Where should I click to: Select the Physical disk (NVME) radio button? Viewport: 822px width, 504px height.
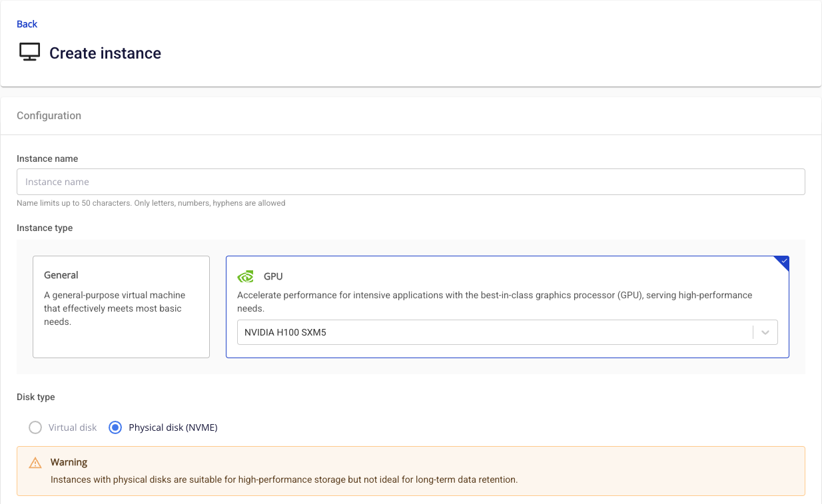coord(115,427)
